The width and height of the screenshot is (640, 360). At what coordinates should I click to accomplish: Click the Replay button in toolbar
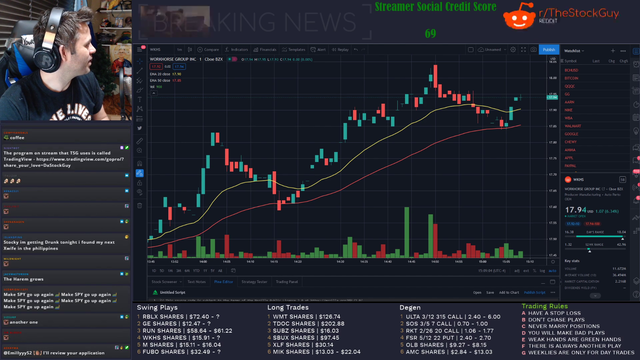[340, 49]
